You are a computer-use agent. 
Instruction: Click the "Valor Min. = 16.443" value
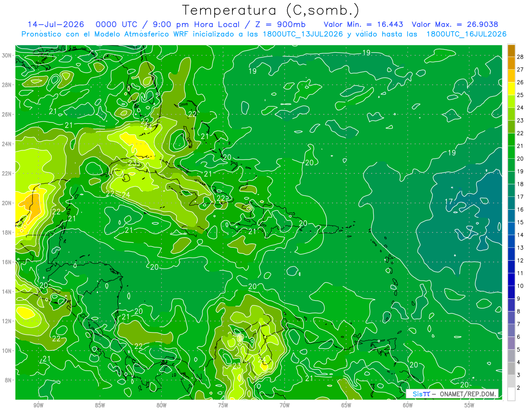click(364, 24)
